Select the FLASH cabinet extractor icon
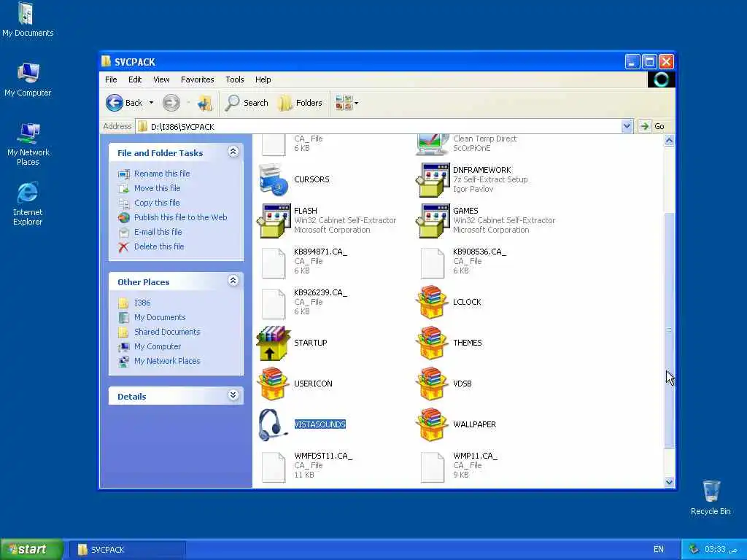Screen dimensions: 747x560 (x=274, y=220)
